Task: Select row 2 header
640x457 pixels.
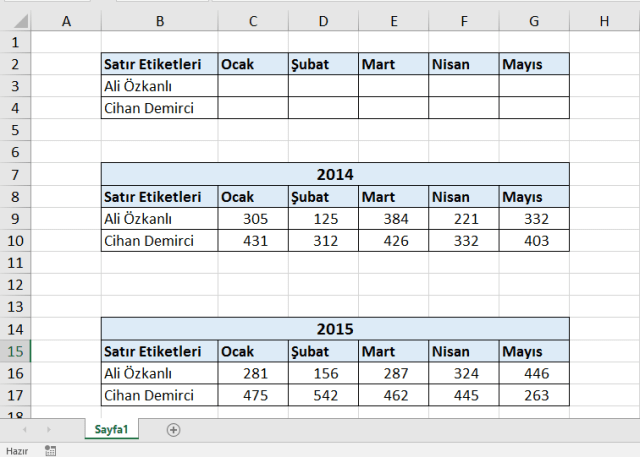Action: (x=15, y=64)
